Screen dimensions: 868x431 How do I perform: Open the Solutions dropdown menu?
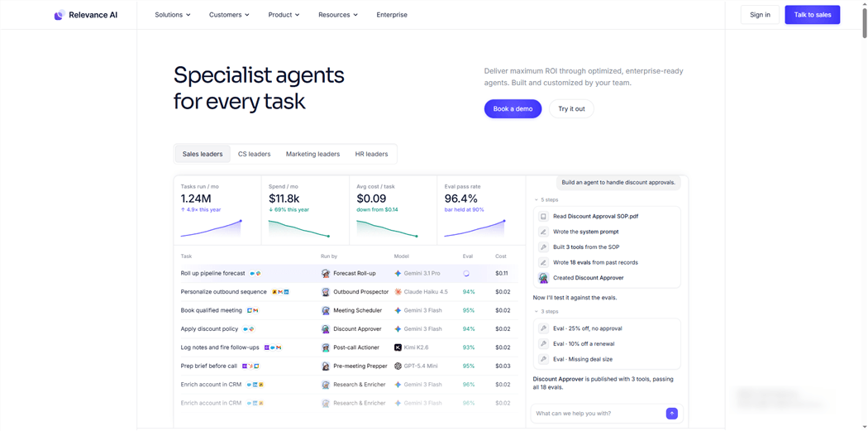173,15
